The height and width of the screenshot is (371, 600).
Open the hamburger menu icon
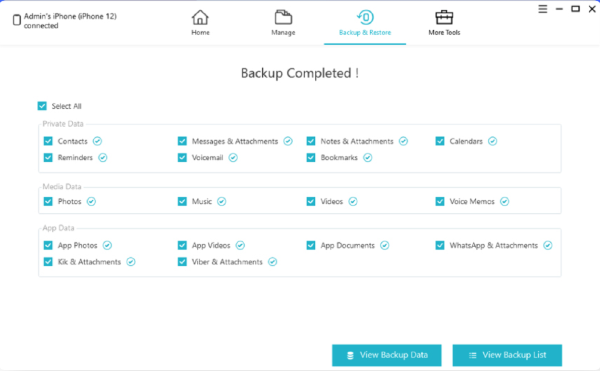click(x=543, y=9)
